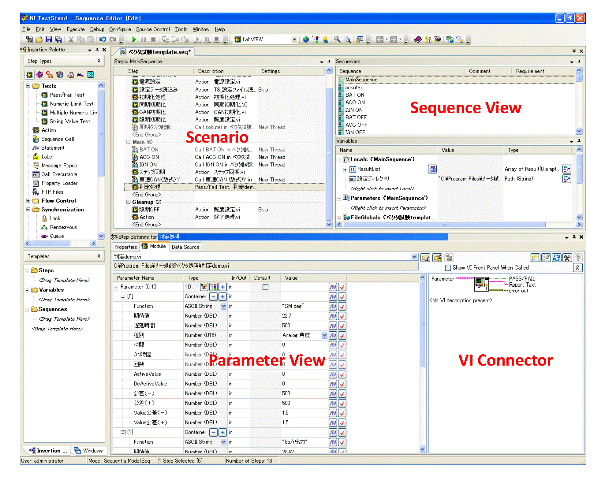Click the Run (green play) toolbar icon

pyautogui.click(x=134, y=39)
